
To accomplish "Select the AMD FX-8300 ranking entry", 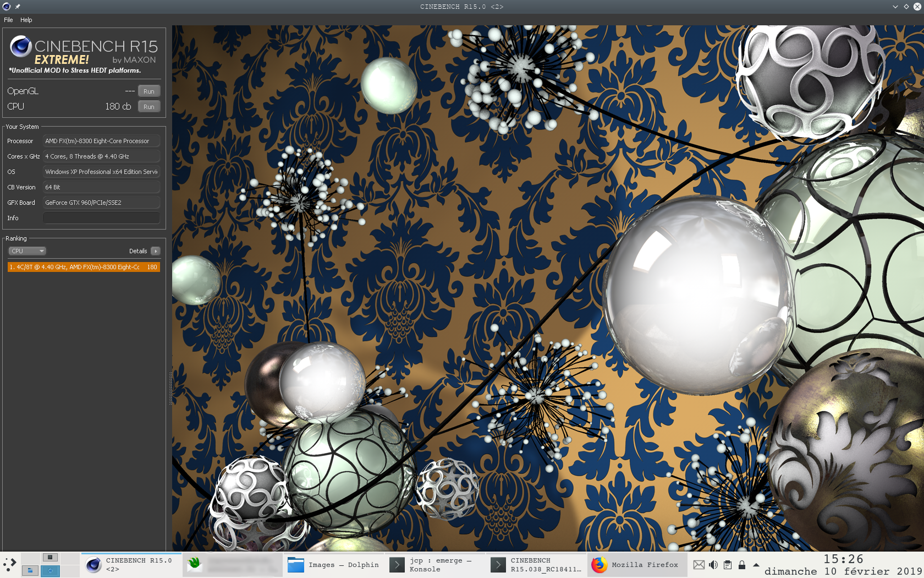I will 84,267.
